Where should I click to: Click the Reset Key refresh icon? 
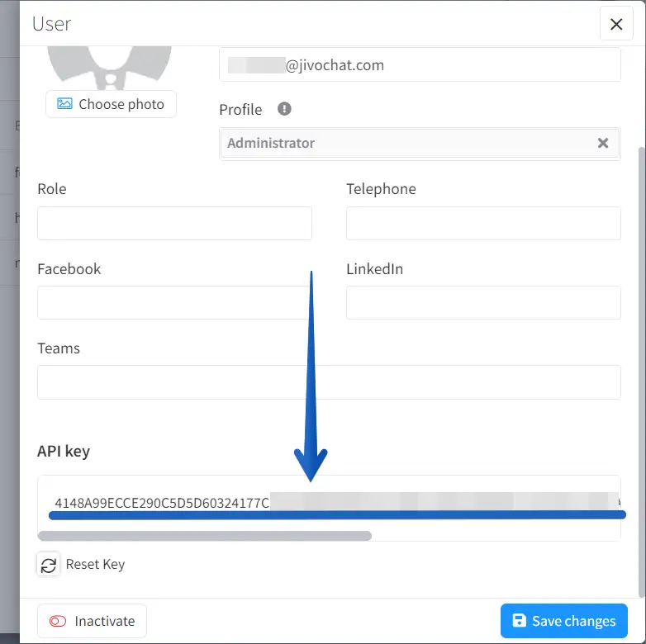pyautogui.click(x=49, y=565)
